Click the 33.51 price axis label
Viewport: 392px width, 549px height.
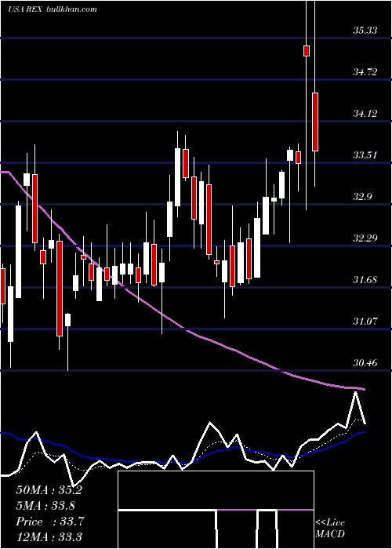pos(365,155)
